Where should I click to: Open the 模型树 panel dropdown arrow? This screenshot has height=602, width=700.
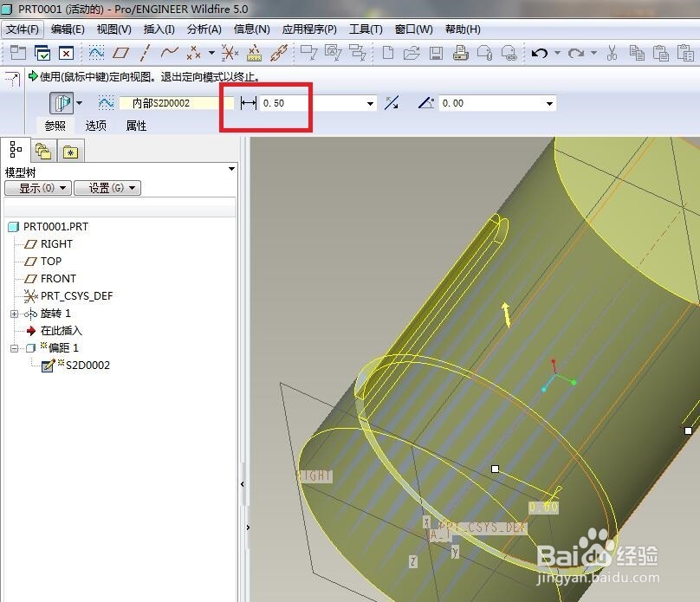pos(231,169)
